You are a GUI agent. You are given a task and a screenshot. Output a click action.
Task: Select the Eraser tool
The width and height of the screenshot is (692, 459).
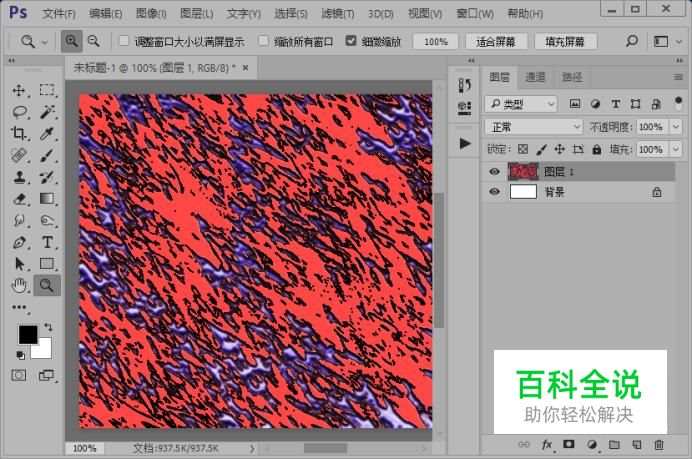tap(19, 199)
